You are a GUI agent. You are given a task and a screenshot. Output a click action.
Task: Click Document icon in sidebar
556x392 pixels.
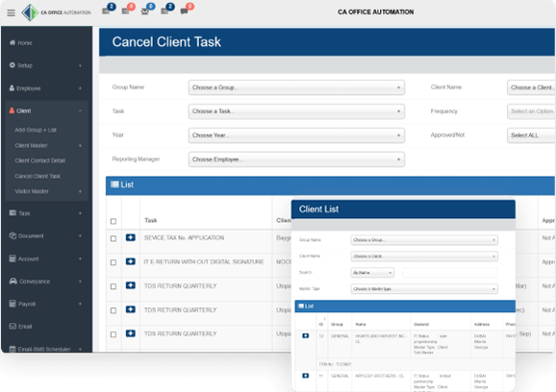coord(13,235)
